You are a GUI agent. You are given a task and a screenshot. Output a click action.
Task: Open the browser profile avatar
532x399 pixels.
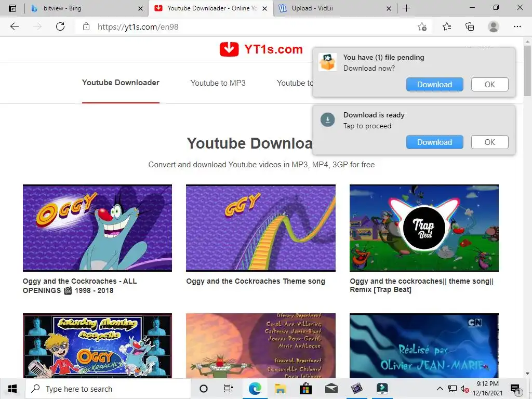pos(494,26)
